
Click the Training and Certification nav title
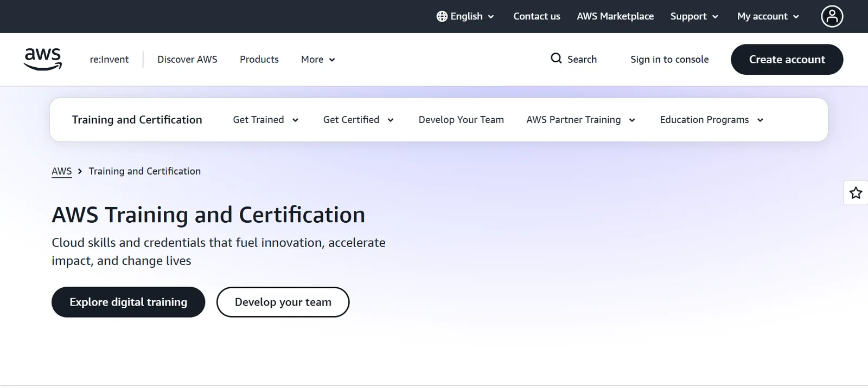coord(137,120)
